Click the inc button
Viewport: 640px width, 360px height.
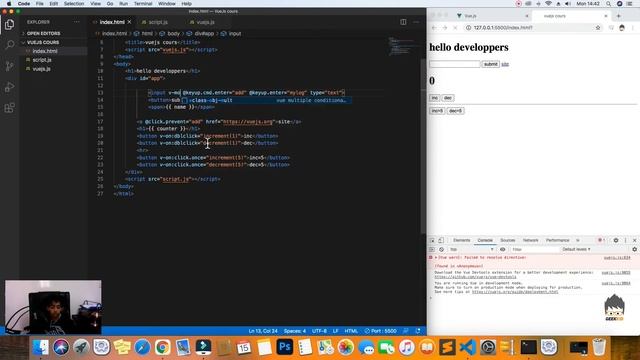[x=434, y=98]
